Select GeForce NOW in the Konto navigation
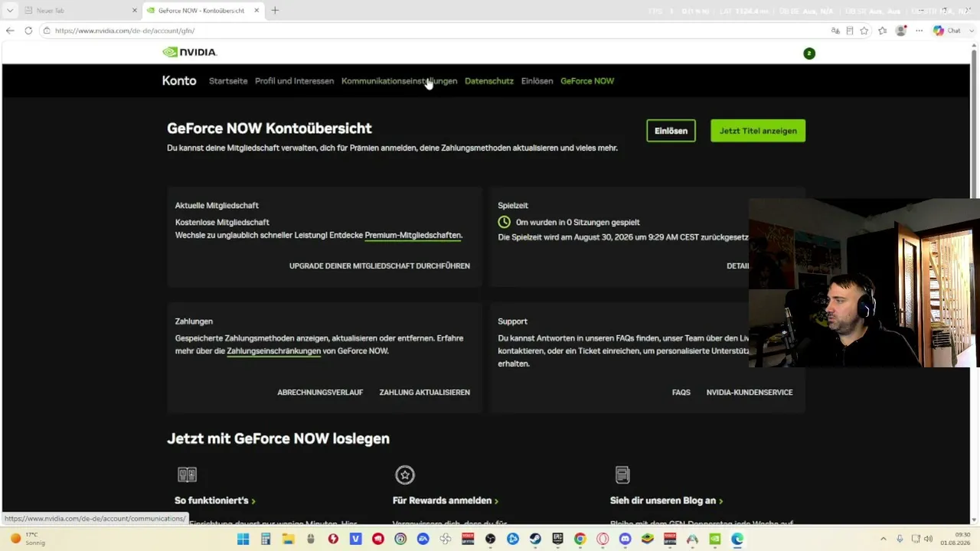Viewport: 980px width, 551px height. coord(587,81)
